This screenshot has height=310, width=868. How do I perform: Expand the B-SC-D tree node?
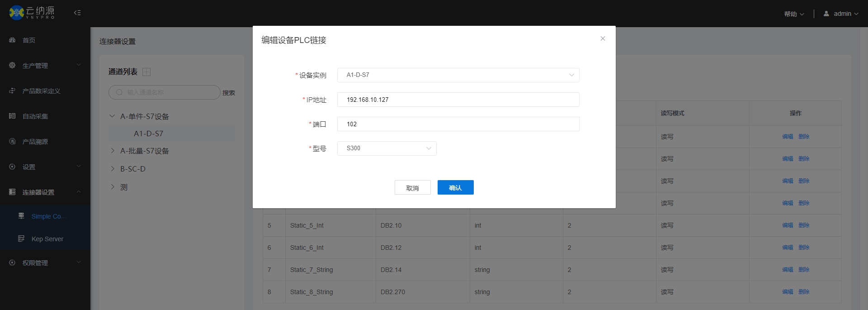click(113, 169)
